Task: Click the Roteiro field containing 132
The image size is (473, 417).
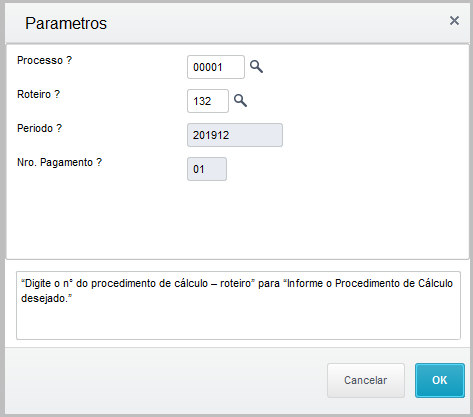Action: click(x=208, y=101)
